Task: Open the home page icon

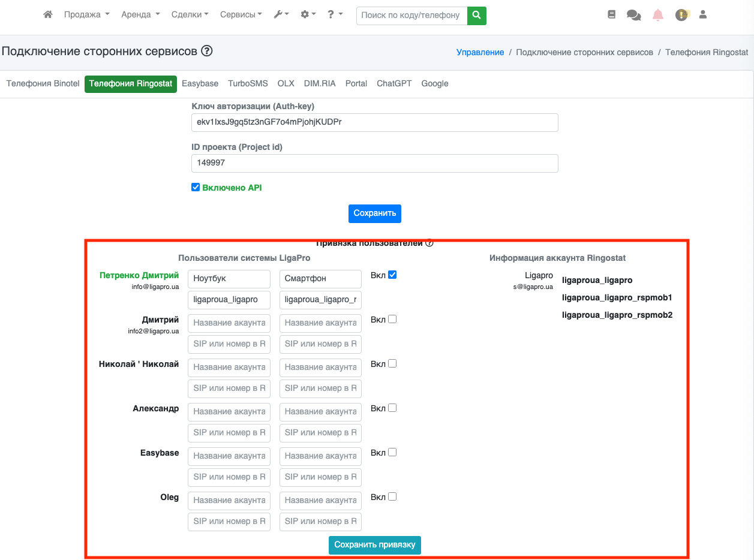Action: [x=48, y=14]
